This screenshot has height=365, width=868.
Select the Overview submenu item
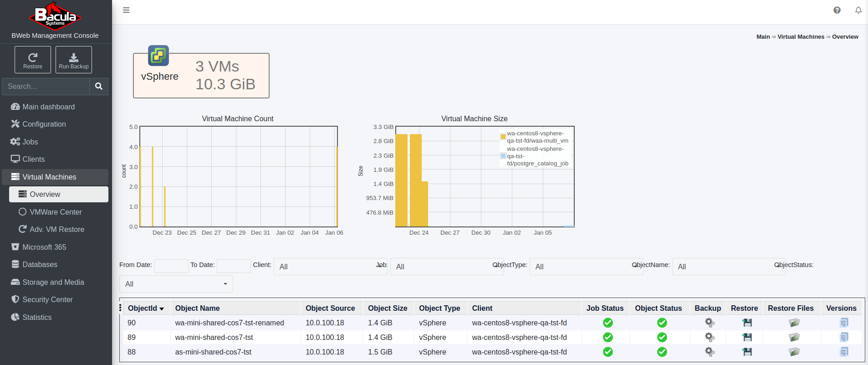[59, 194]
